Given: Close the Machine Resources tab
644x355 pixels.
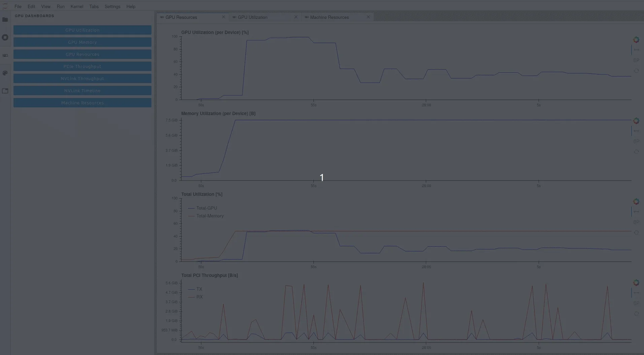Looking at the screenshot, I should (368, 17).
